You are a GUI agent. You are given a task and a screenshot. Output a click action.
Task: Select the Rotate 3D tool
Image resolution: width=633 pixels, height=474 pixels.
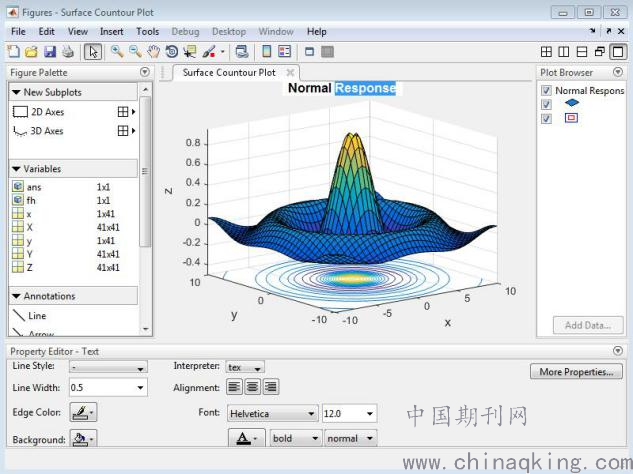click(x=172, y=52)
